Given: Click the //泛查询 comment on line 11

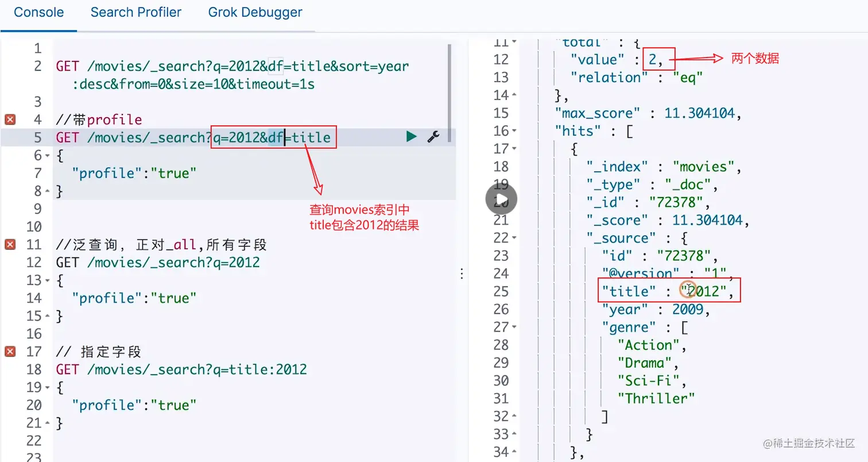Looking at the screenshot, I should coord(161,244).
